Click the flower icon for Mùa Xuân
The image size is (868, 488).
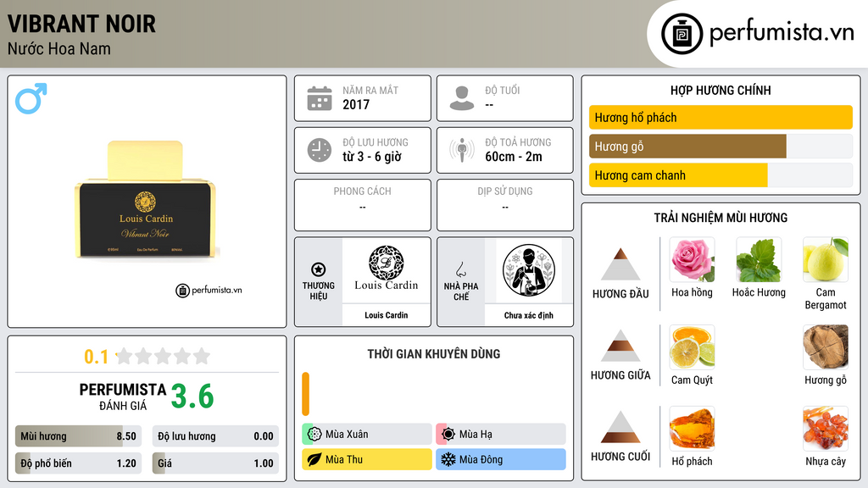pyautogui.click(x=314, y=435)
